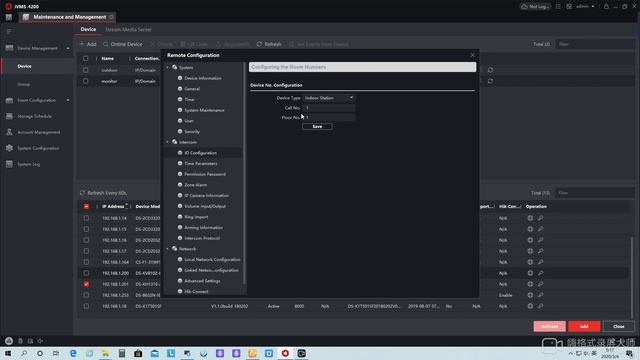Open the main grid menu icon
Screen dimensions: 640x360
[x=9, y=17]
